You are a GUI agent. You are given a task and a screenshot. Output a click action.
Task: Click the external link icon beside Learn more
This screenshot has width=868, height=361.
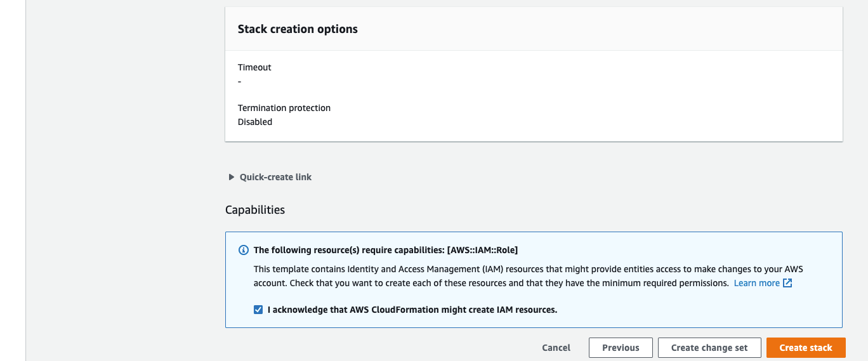(x=787, y=283)
